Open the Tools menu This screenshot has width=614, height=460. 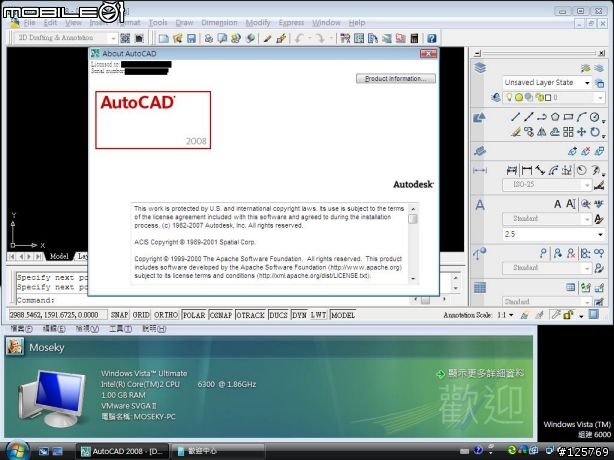tap(158, 23)
